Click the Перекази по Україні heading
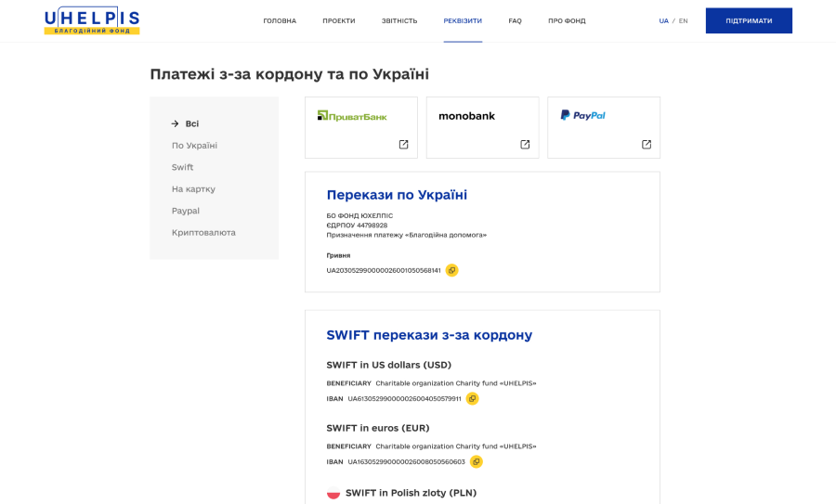 [x=397, y=195]
